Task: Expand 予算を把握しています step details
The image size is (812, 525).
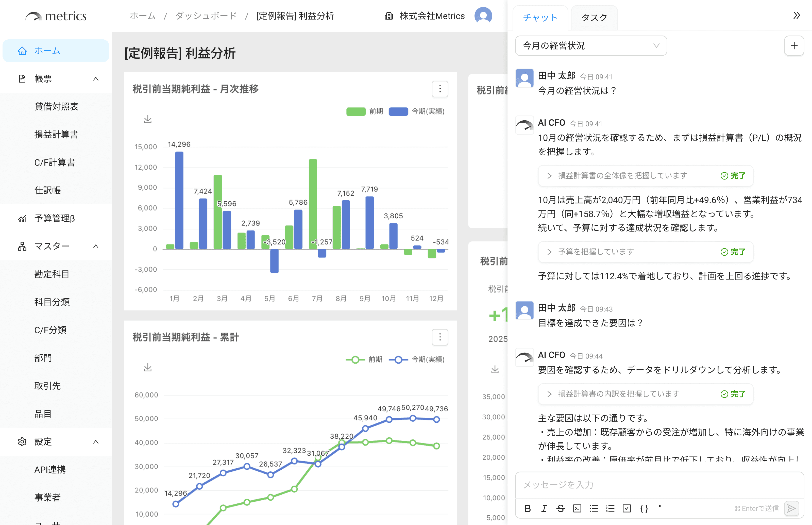Action: [x=549, y=252]
